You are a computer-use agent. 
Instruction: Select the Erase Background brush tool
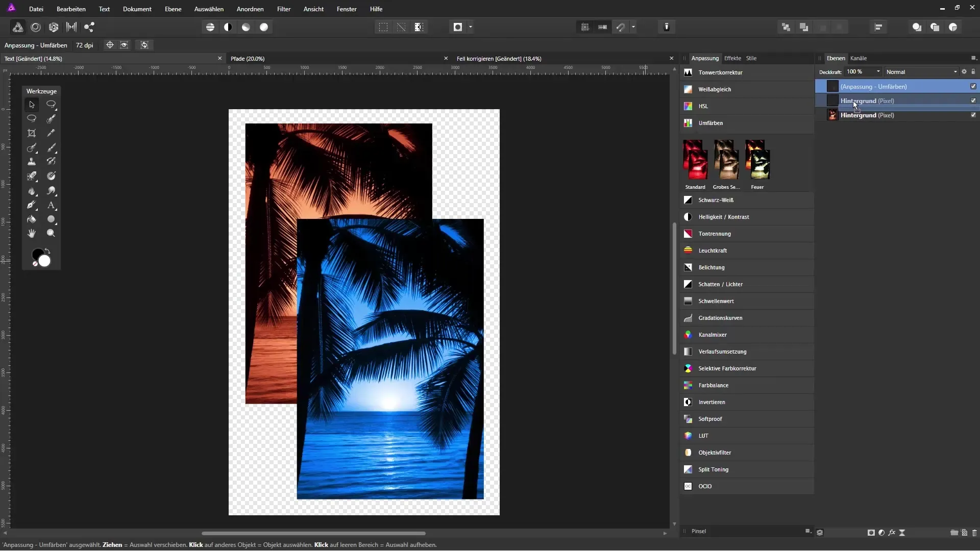click(32, 176)
